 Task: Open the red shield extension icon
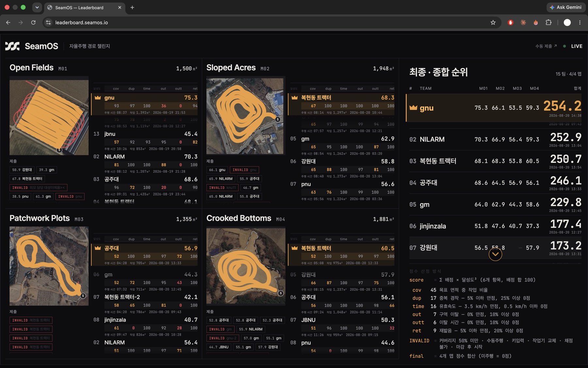511,23
